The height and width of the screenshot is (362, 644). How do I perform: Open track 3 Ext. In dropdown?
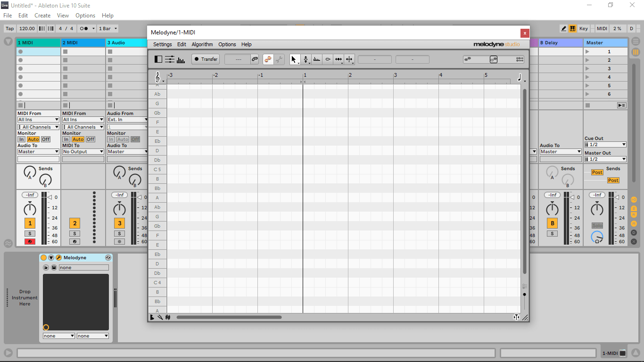128,120
